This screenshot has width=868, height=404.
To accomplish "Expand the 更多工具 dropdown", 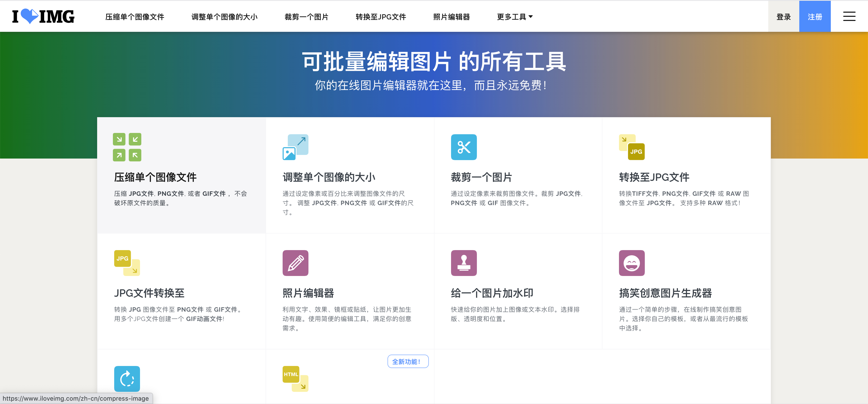I will 515,17.
